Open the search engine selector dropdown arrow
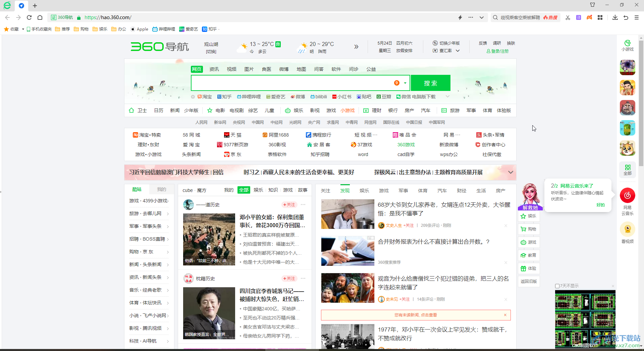644x351 pixels. tap(405, 83)
